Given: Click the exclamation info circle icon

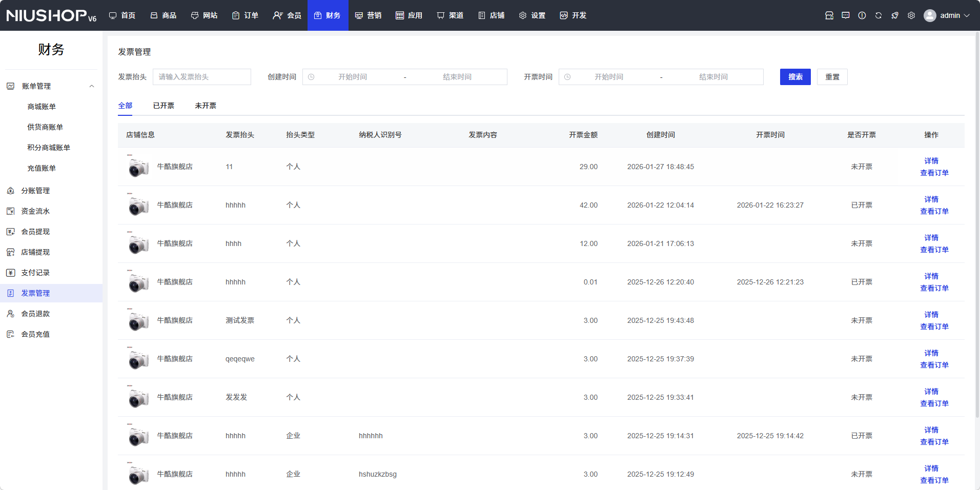Looking at the screenshot, I should coord(862,15).
